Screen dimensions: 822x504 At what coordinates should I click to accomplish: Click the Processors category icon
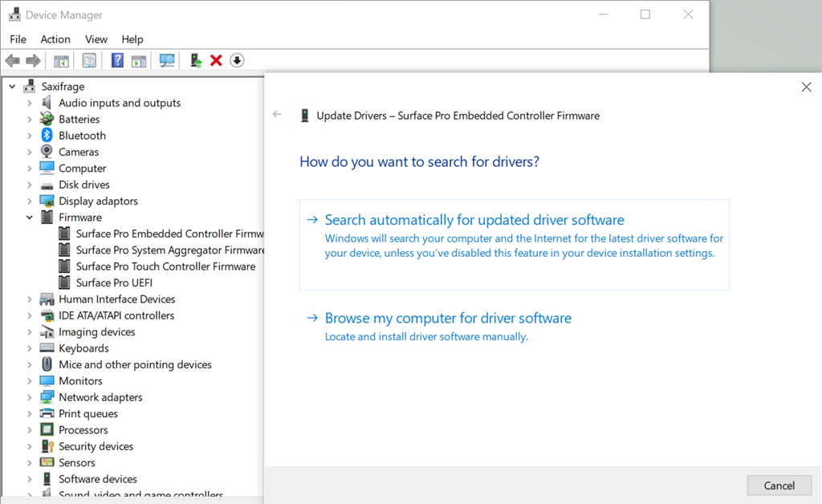click(47, 429)
